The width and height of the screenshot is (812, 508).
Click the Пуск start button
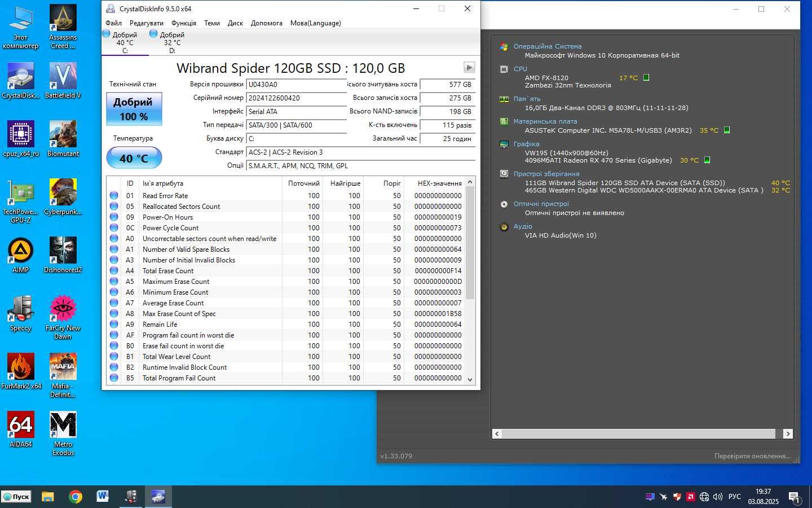point(16,497)
